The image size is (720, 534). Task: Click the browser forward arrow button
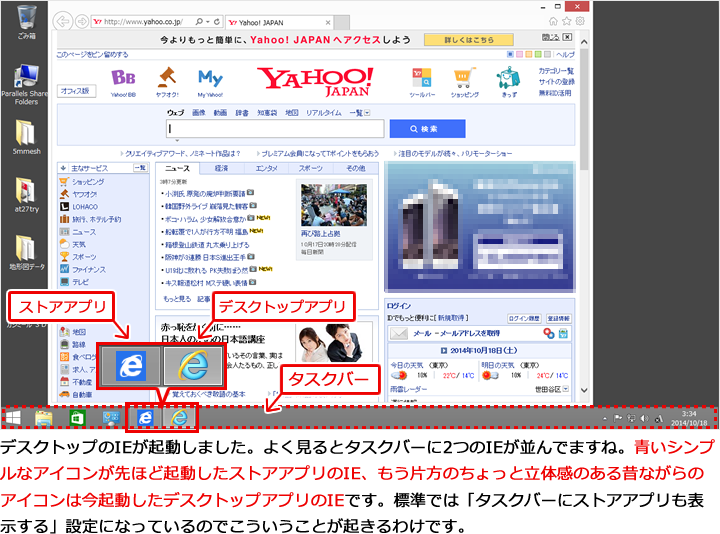tap(82, 22)
